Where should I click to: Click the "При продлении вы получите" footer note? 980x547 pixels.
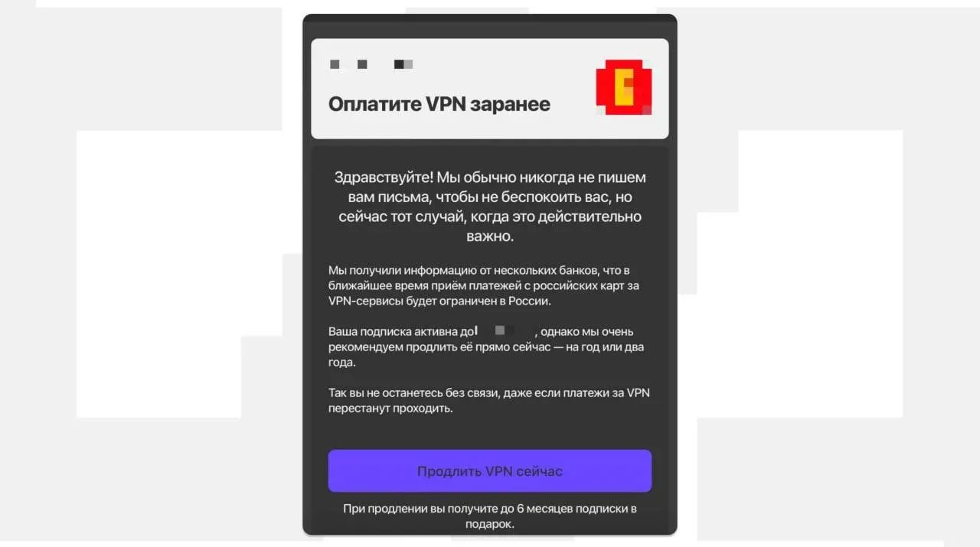[x=490, y=516]
